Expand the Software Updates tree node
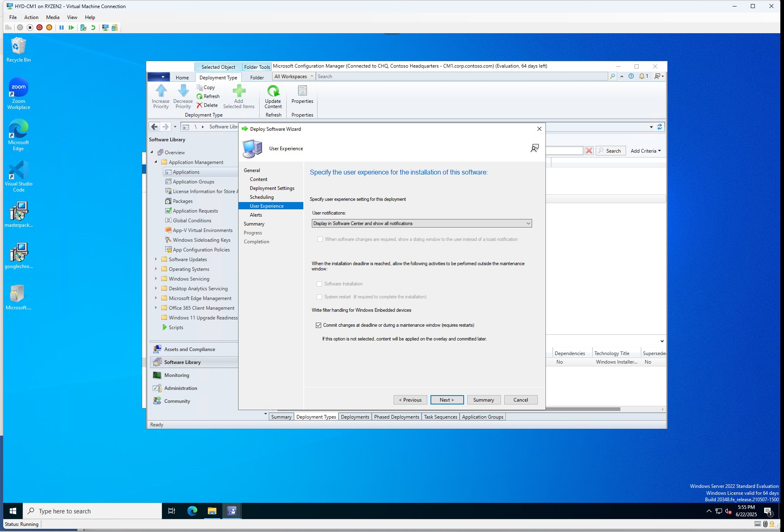 156,259
